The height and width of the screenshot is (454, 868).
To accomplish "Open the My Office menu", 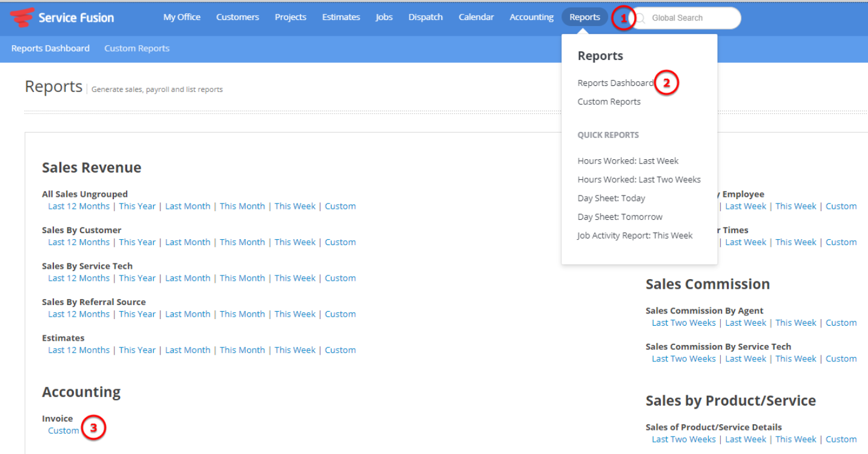I will coord(182,17).
